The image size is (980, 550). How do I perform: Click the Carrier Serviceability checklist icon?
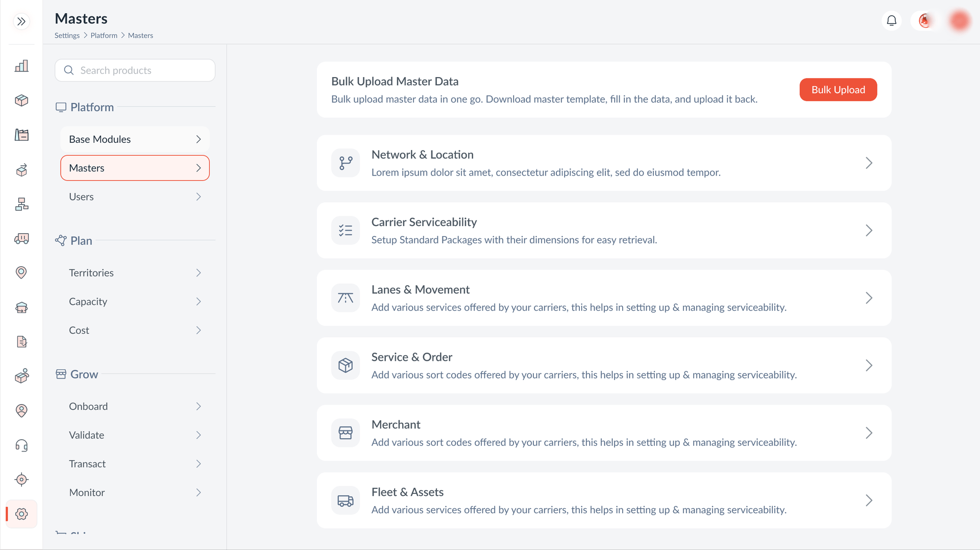346,231
